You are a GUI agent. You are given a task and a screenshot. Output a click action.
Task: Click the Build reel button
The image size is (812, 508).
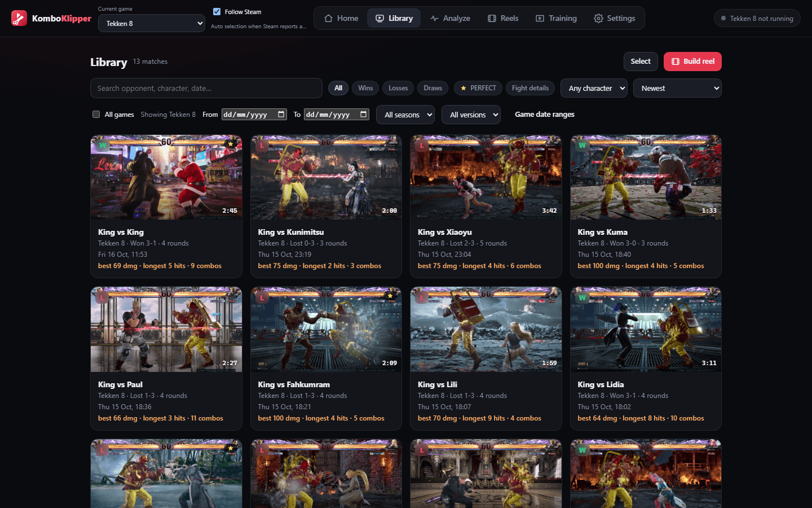pos(692,62)
